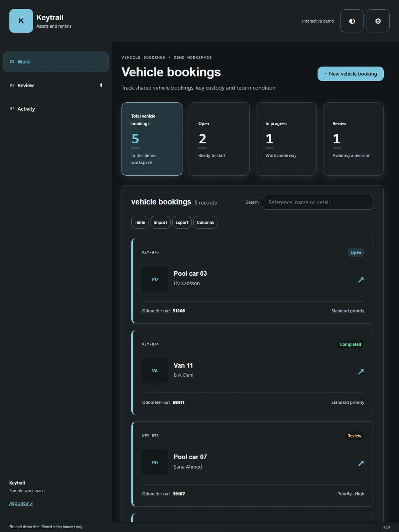
Task: Click the Completed status badge on KEY-874
Action: [350, 344]
